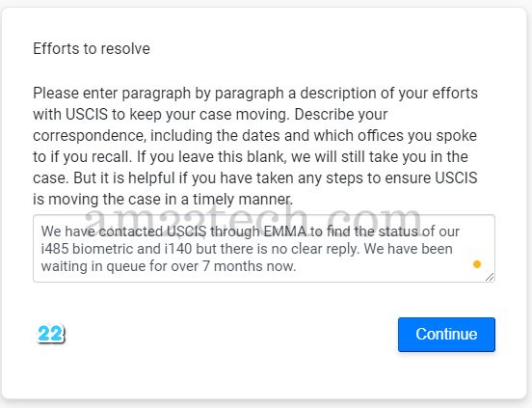Click the blue Continue button
This screenshot has height=408, width=532.
pyautogui.click(x=446, y=335)
